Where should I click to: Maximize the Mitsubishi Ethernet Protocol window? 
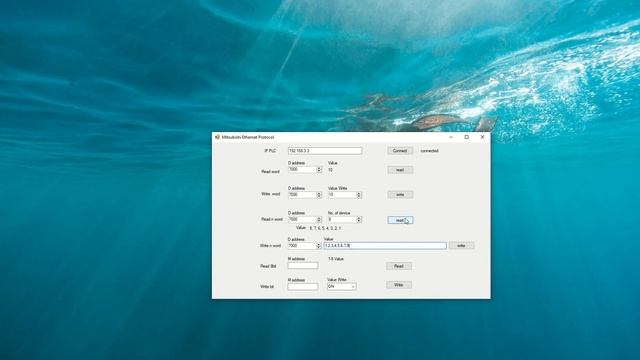point(467,137)
